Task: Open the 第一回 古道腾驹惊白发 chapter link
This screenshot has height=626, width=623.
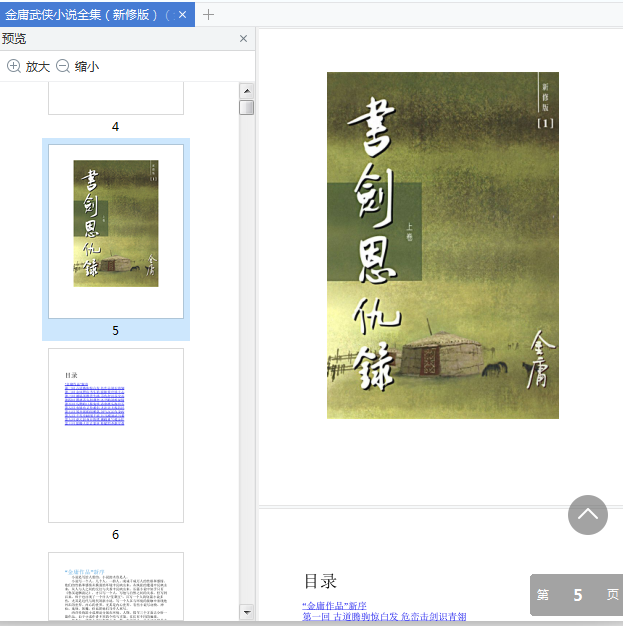Action: (x=384, y=616)
